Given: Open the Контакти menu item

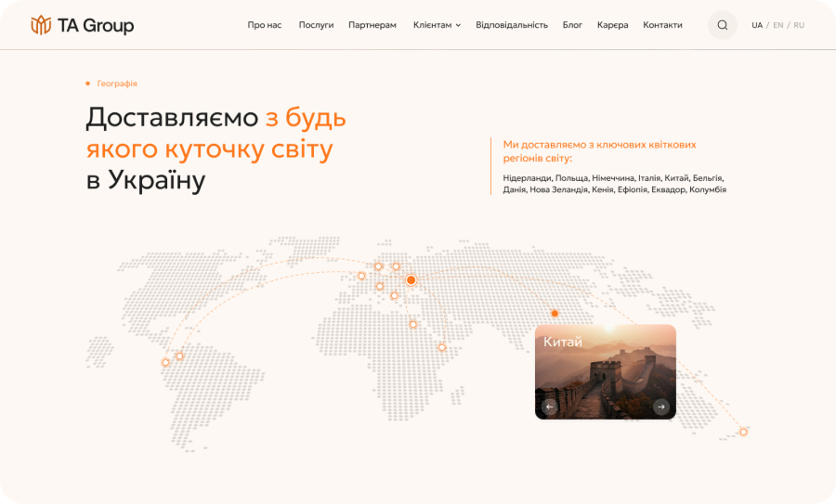Looking at the screenshot, I should click(662, 25).
